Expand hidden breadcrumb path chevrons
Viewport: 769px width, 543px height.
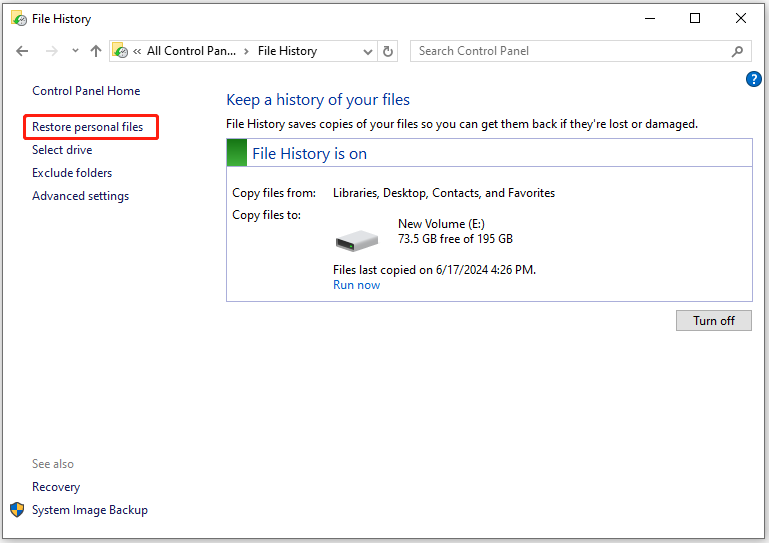tap(137, 51)
